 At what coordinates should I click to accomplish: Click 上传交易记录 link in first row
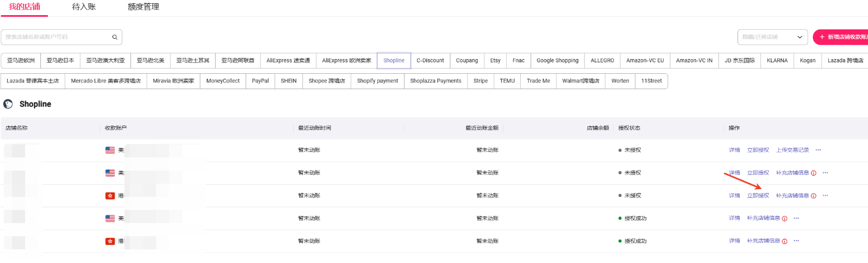click(x=793, y=150)
